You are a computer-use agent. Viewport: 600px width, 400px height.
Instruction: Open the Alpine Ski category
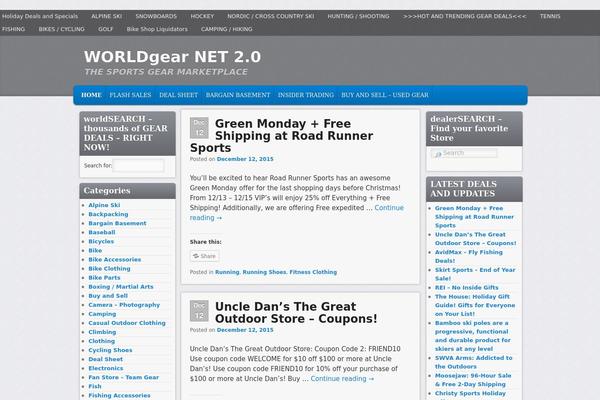[104, 205]
